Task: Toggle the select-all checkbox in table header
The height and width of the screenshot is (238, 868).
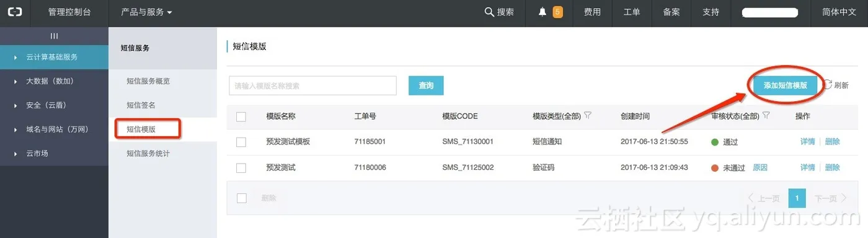Action: [241, 117]
